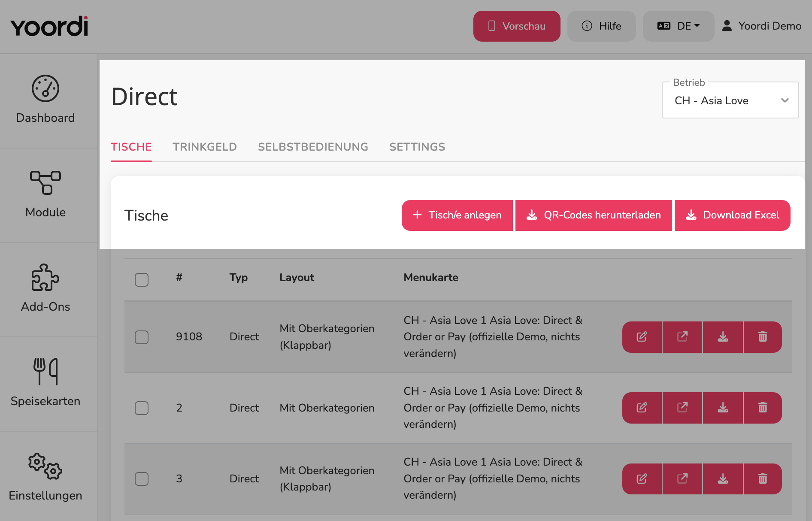The image size is (812, 521).
Task: Open the DE language dropdown
Action: pyautogui.click(x=679, y=26)
